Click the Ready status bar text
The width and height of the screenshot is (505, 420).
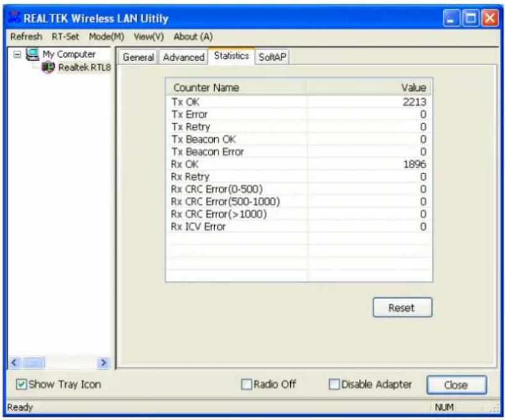tap(20, 407)
